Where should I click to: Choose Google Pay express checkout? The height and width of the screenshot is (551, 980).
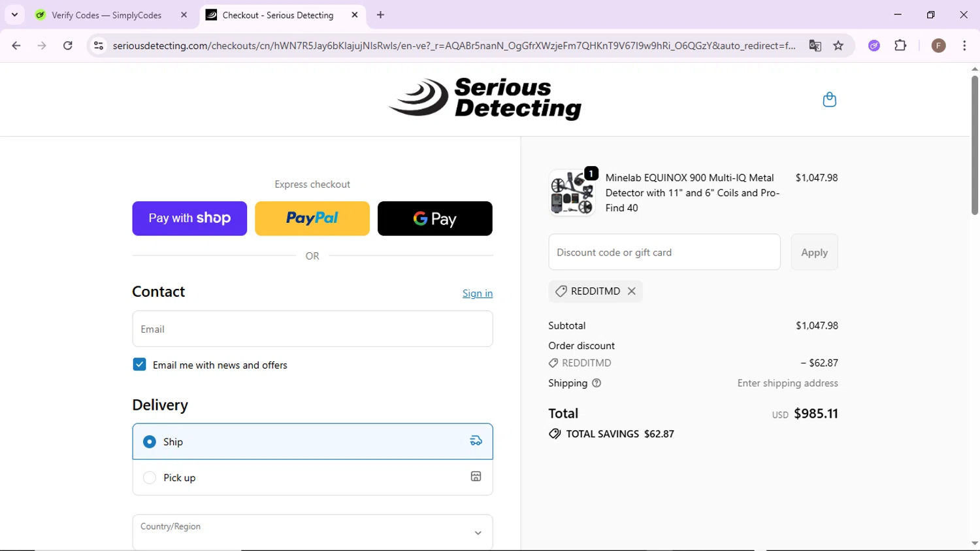pos(435,218)
